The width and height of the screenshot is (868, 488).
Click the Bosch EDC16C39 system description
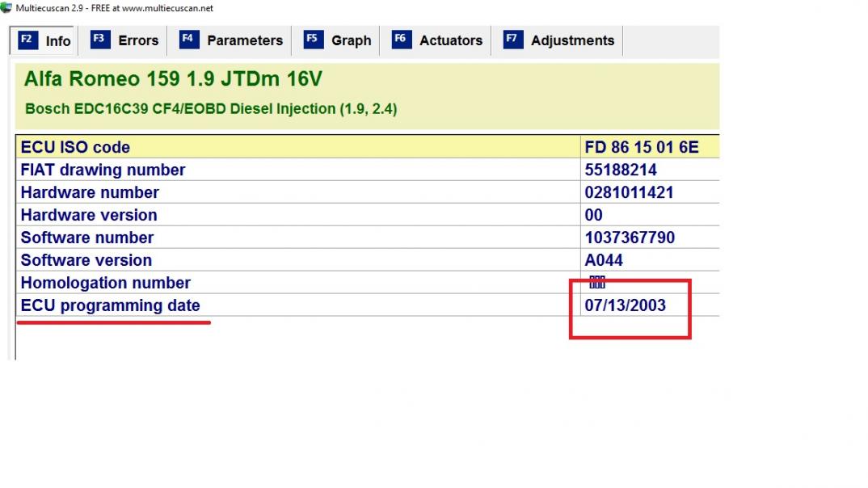click(x=211, y=108)
